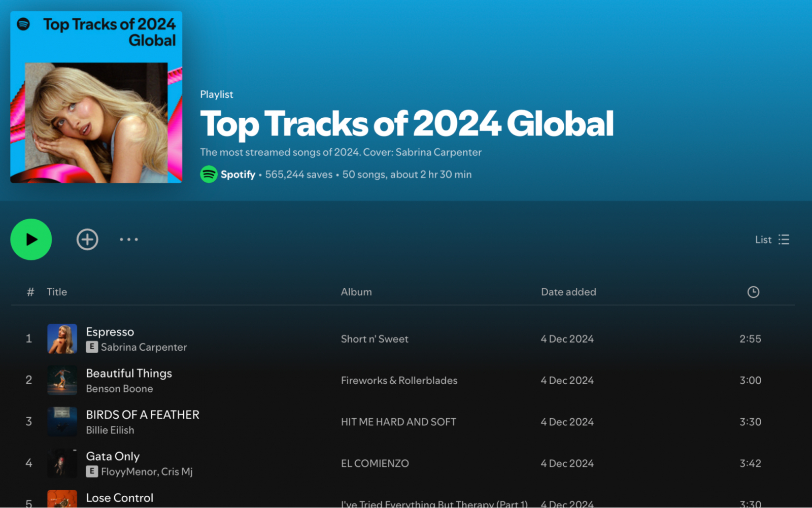Click the date added for Gata Only
Image resolution: width=812 pixels, height=508 pixels.
[x=567, y=464]
